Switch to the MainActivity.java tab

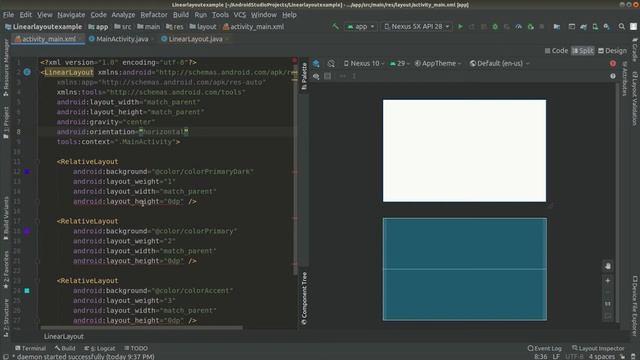(118, 39)
